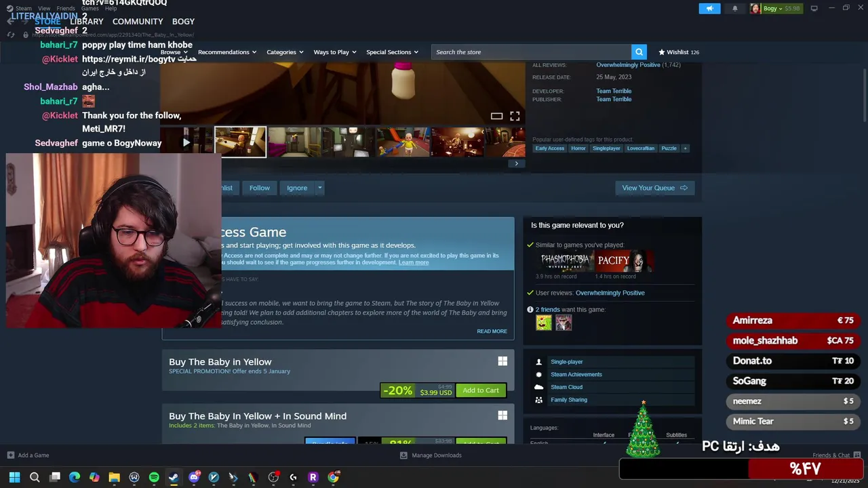
Task: Open Steam Achievements feature link
Action: [576, 374]
